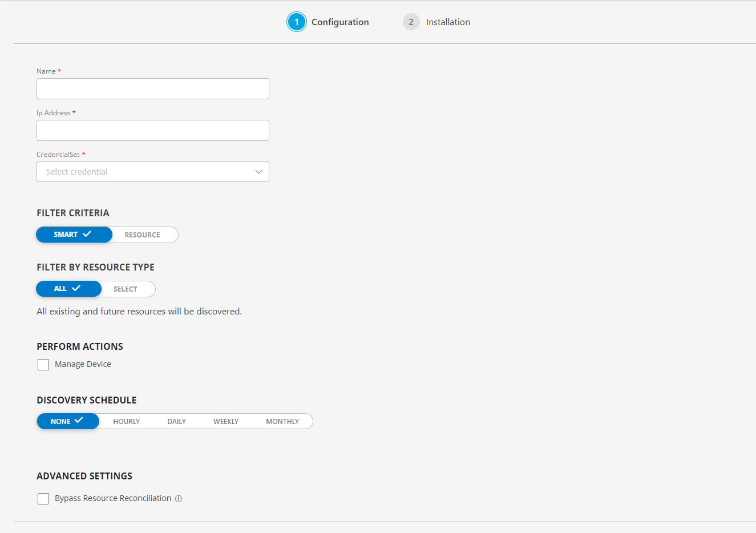This screenshot has height=533, width=756.
Task: Choose MONTHLY as the discovery schedule
Action: coord(282,421)
